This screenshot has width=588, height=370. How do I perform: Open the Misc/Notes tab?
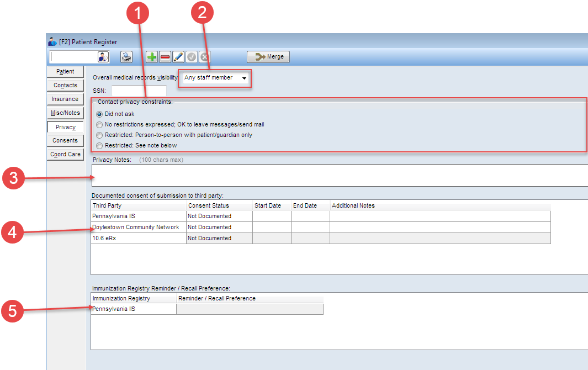pos(65,113)
